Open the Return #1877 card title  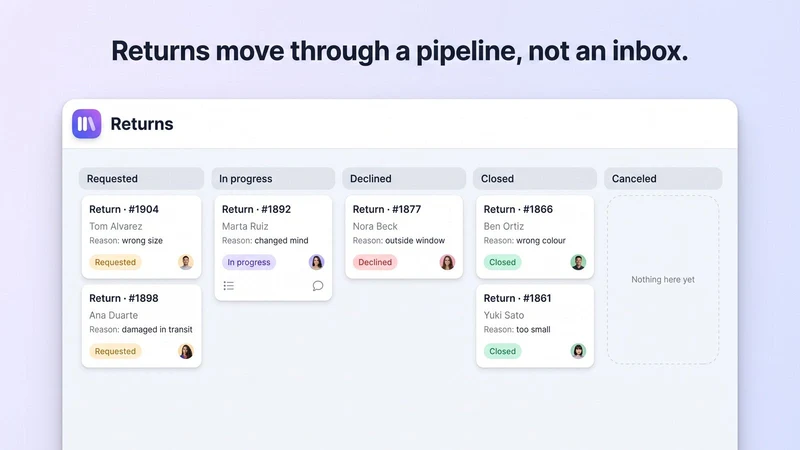[387, 209]
